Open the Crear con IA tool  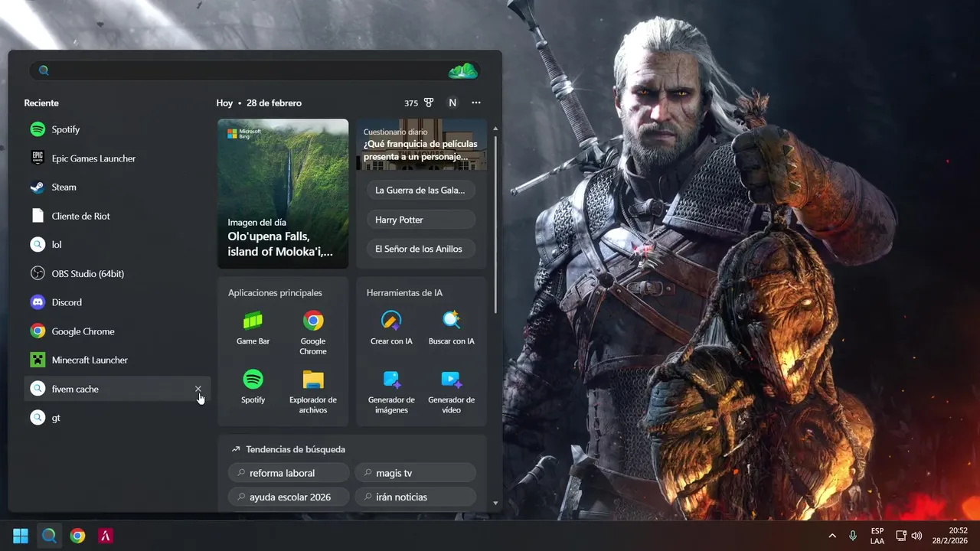click(x=391, y=328)
